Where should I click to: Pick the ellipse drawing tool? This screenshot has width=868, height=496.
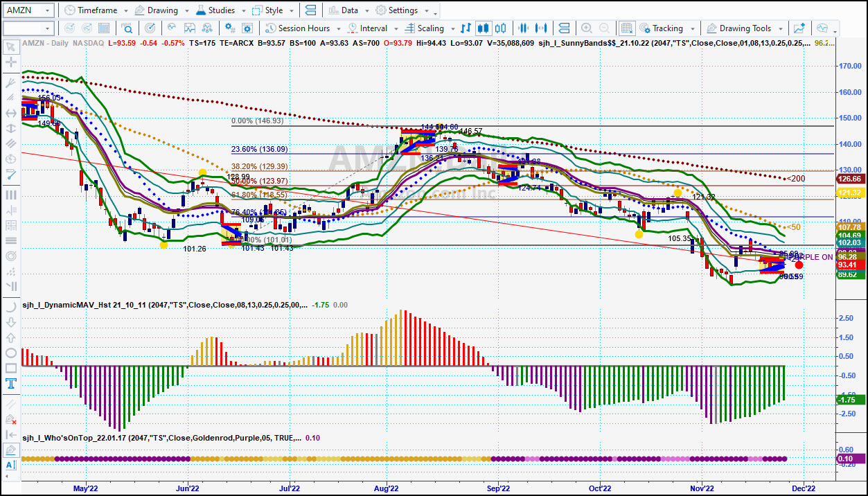point(11,353)
